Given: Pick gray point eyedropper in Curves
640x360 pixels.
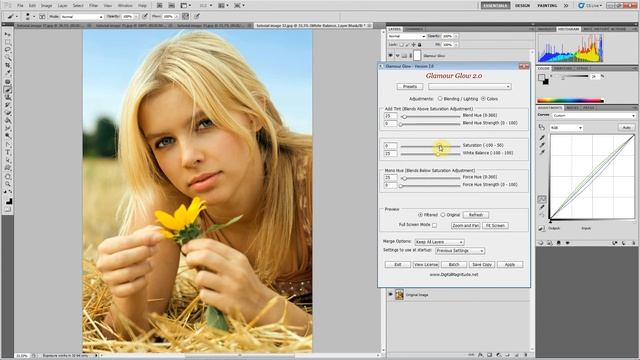Looking at the screenshot, I should click(x=542, y=145).
